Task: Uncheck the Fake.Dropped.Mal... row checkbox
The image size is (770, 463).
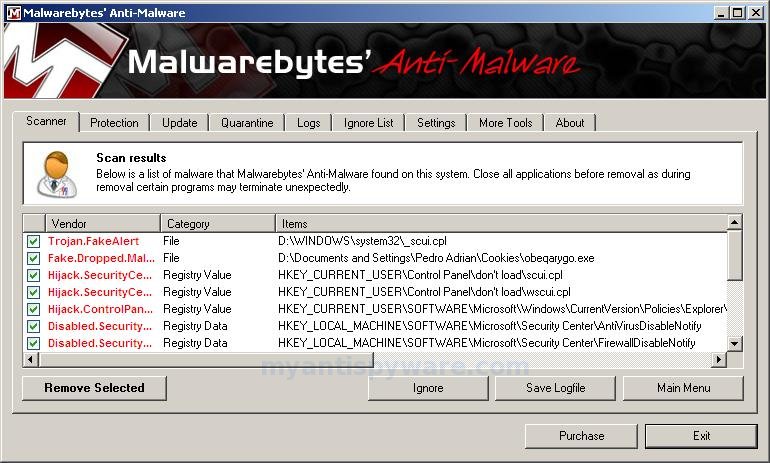Action: coord(33,258)
